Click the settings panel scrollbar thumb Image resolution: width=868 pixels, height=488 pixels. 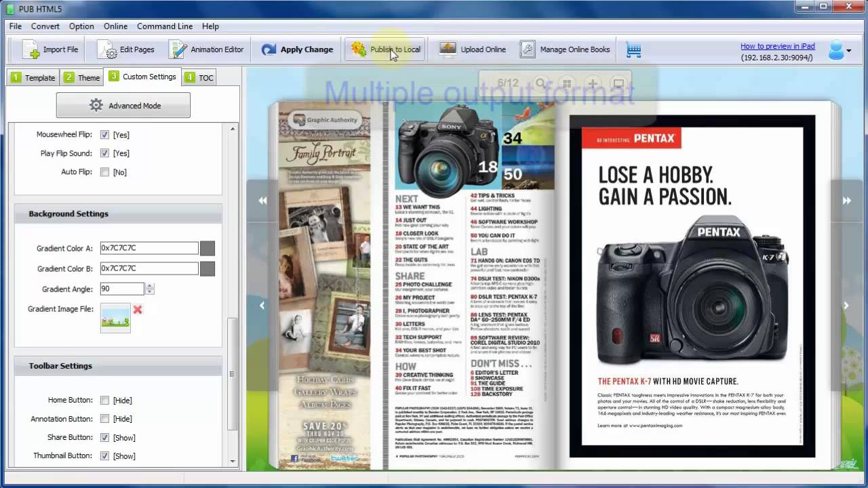pyautogui.click(x=233, y=374)
